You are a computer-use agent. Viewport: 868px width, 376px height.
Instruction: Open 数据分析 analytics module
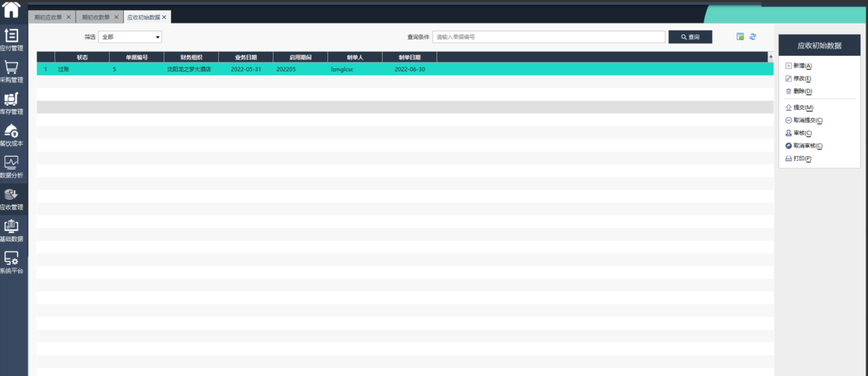click(12, 167)
